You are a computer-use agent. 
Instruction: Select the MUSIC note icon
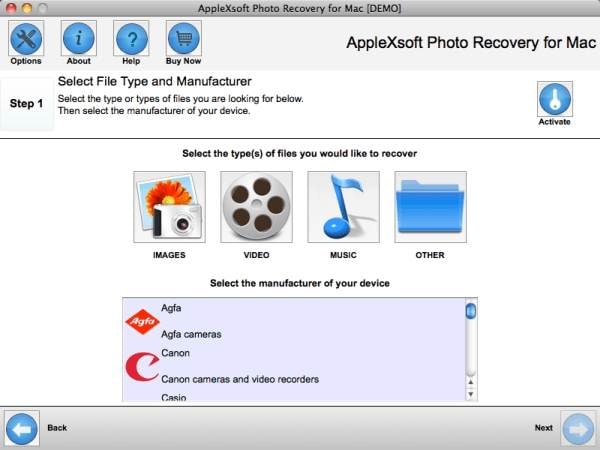tap(344, 207)
